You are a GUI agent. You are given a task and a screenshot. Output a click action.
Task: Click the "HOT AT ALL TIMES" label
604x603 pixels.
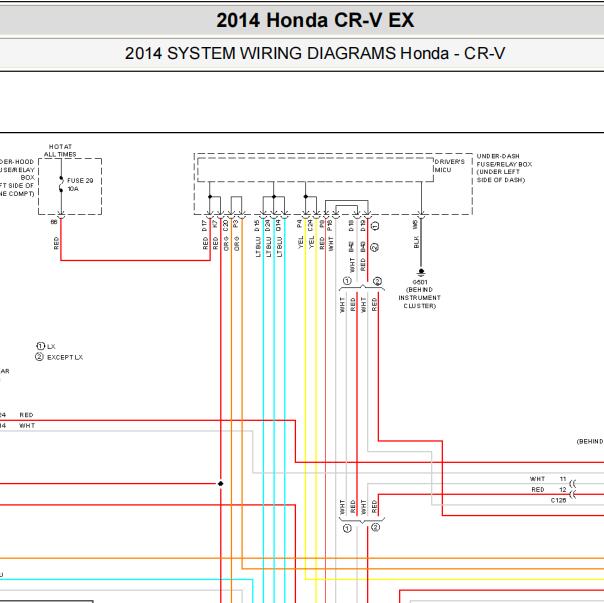pyautogui.click(x=60, y=150)
